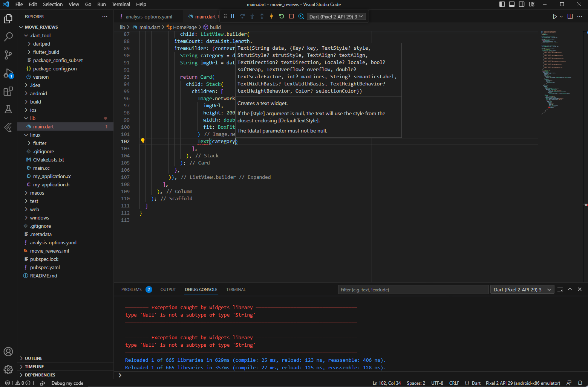Open the widget inspector icon

[x=301, y=16]
